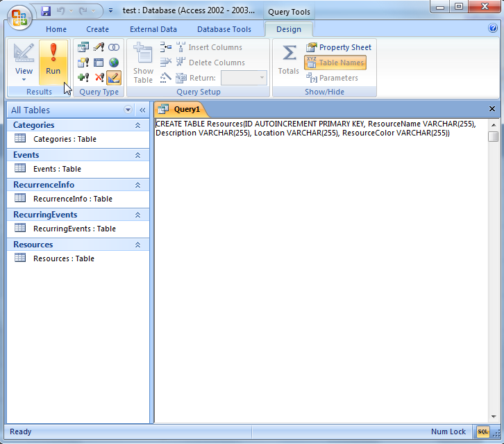Screen dimensions: 504x444
Task: Choose the Union query type icon
Action: pos(114,47)
